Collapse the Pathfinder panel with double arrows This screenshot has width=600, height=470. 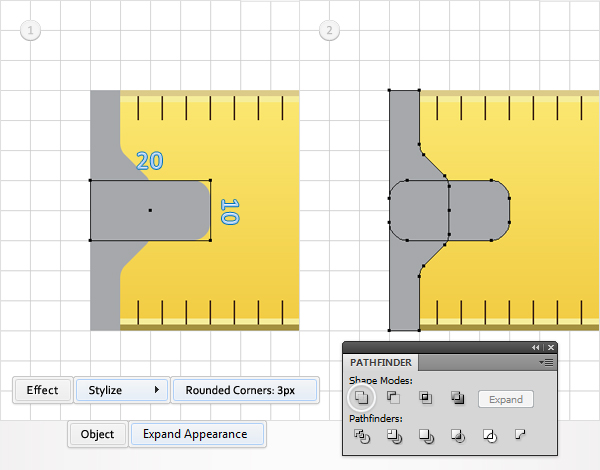coord(536,348)
